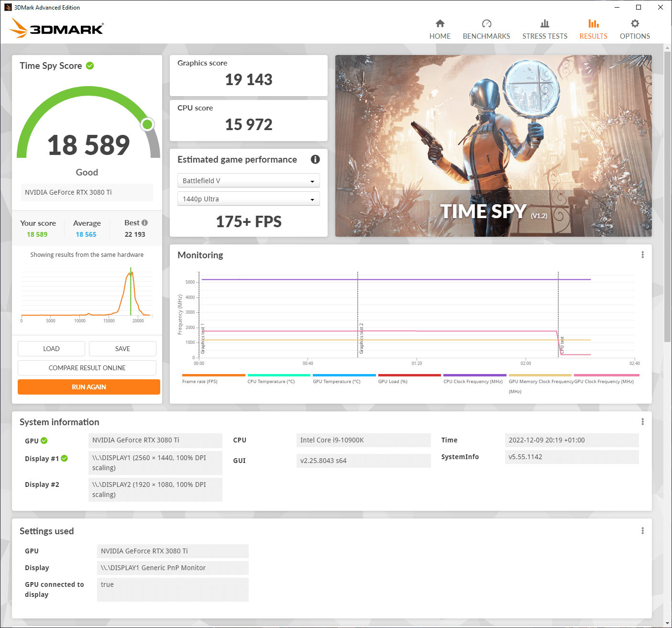
Task: Click the timestamp 2022-12-09 20:19 +01:00
Action: (x=572, y=440)
